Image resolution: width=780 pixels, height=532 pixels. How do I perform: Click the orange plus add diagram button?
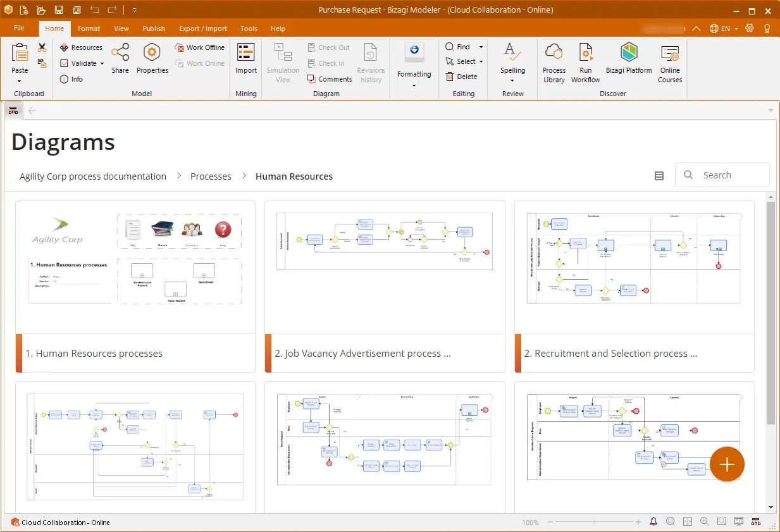[727, 464]
